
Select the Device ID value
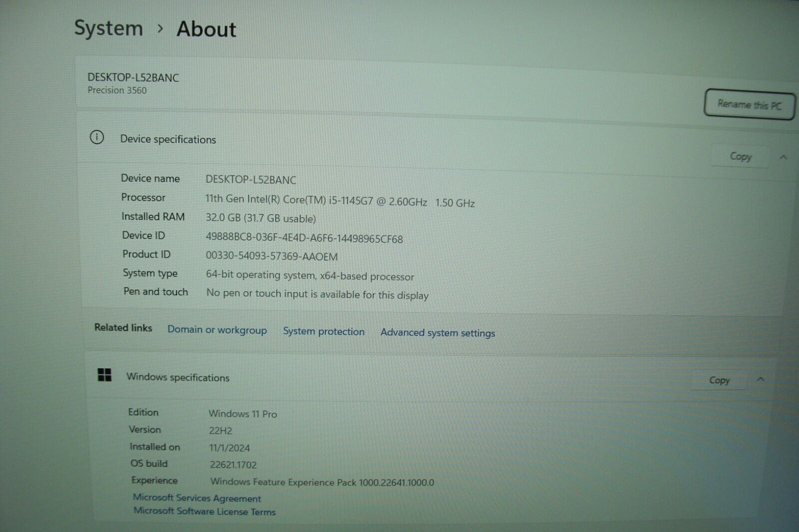(x=305, y=239)
